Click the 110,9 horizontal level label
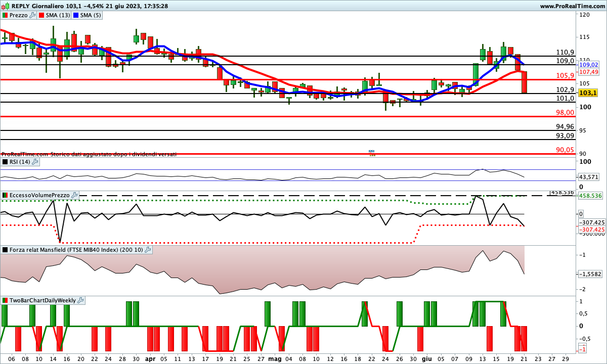The width and height of the screenshot is (607, 364). click(565, 52)
